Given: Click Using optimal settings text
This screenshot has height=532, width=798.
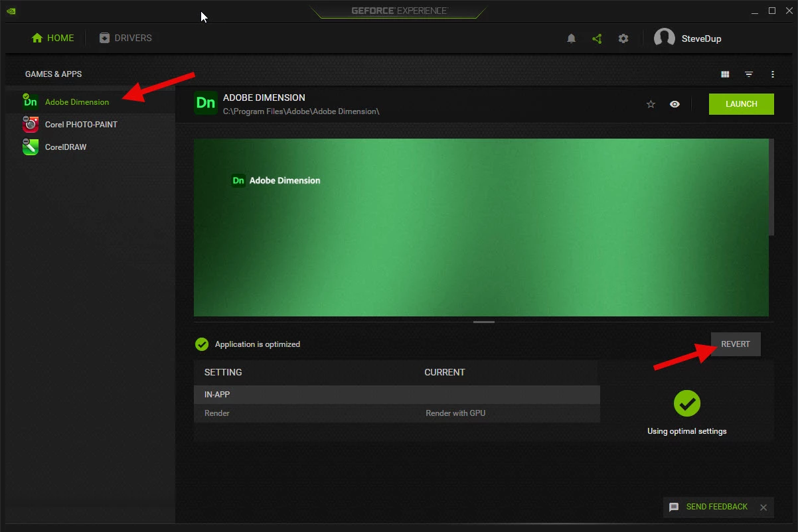Looking at the screenshot, I should pyautogui.click(x=687, y=431).
